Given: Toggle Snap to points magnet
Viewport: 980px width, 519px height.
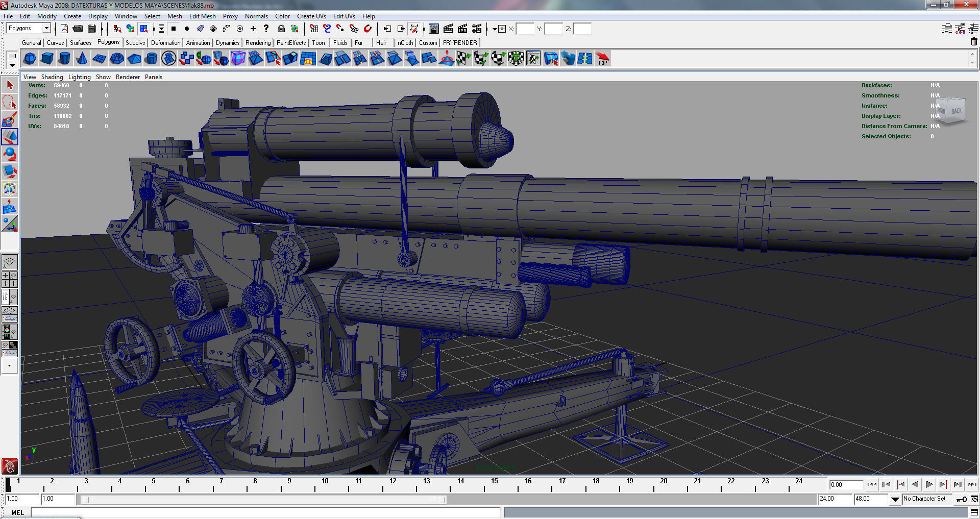Looking at the screenshot, I should [x=340, y=29].
